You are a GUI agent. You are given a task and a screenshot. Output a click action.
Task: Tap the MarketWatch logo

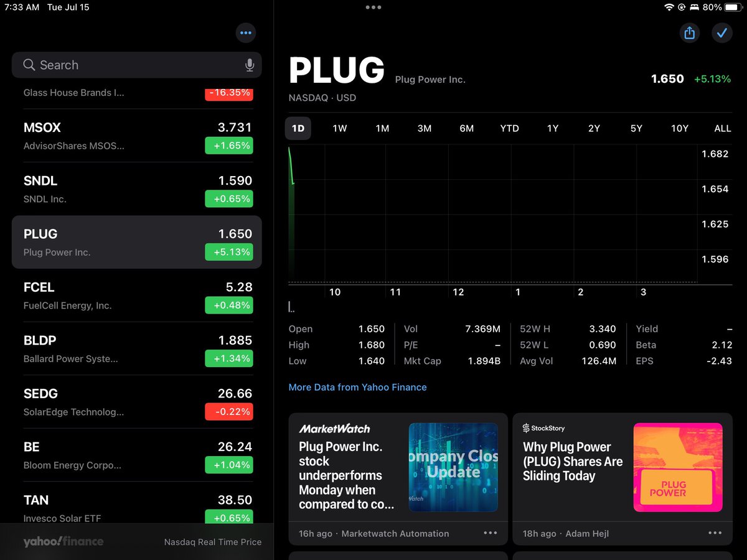[x=334, y=429]
